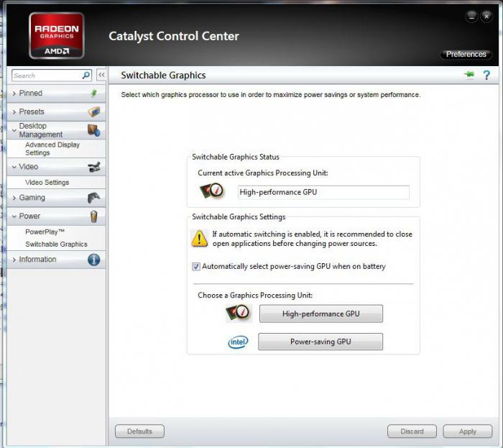The height and width of the screenshot is (448, 503).
Task: Click the blue Information icon
Action: [93, 260]
